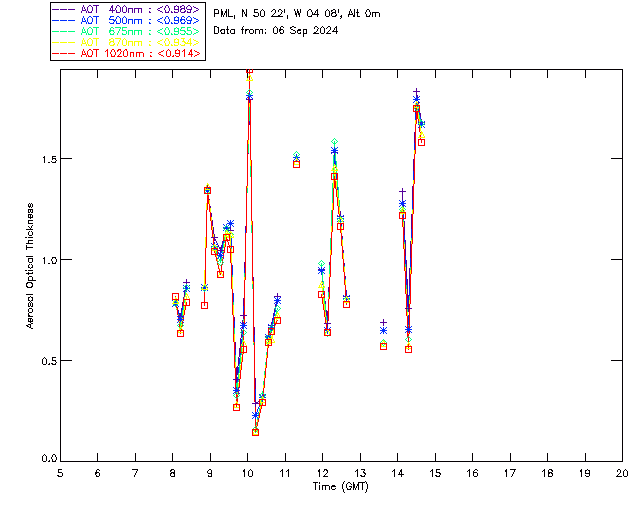
Task: Click the AOT 870nm legend entry
Action: coord(127,42)
